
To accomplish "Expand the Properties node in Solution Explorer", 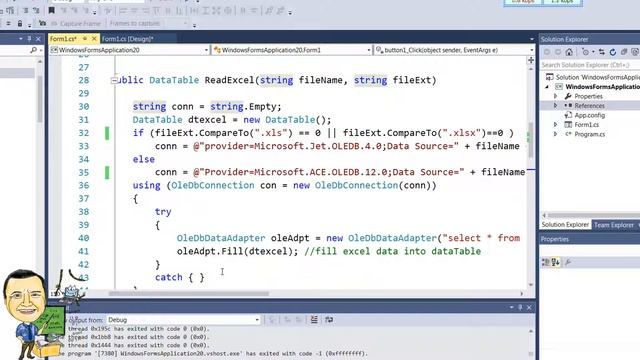I will (556, 96).
